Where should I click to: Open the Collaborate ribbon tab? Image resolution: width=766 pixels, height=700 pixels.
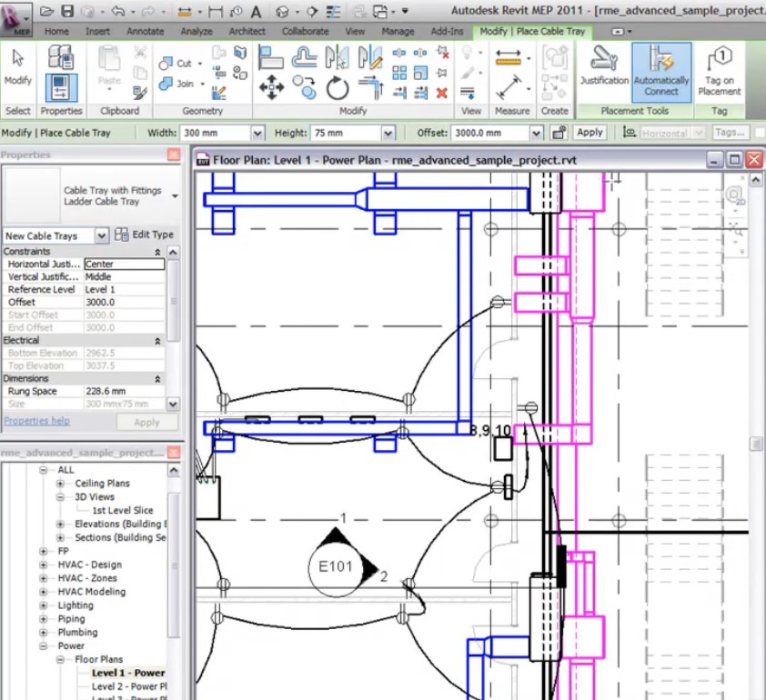pos(305,31)
